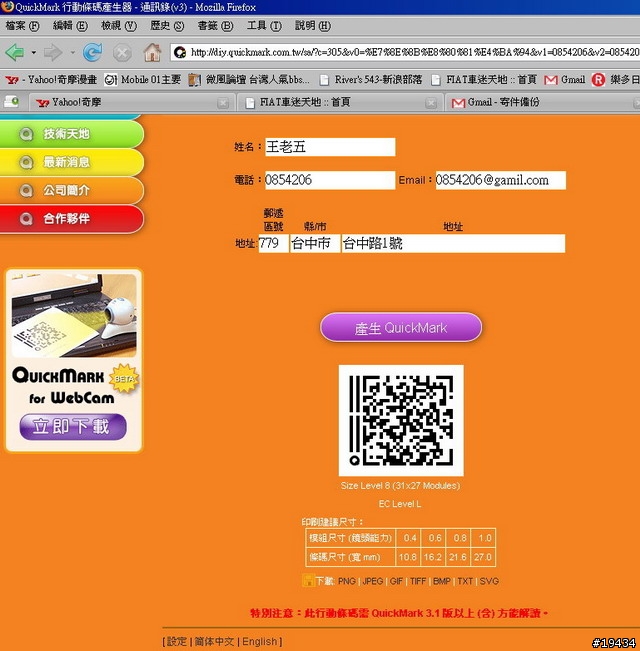Click the BETA badge icon

point(124,378)
